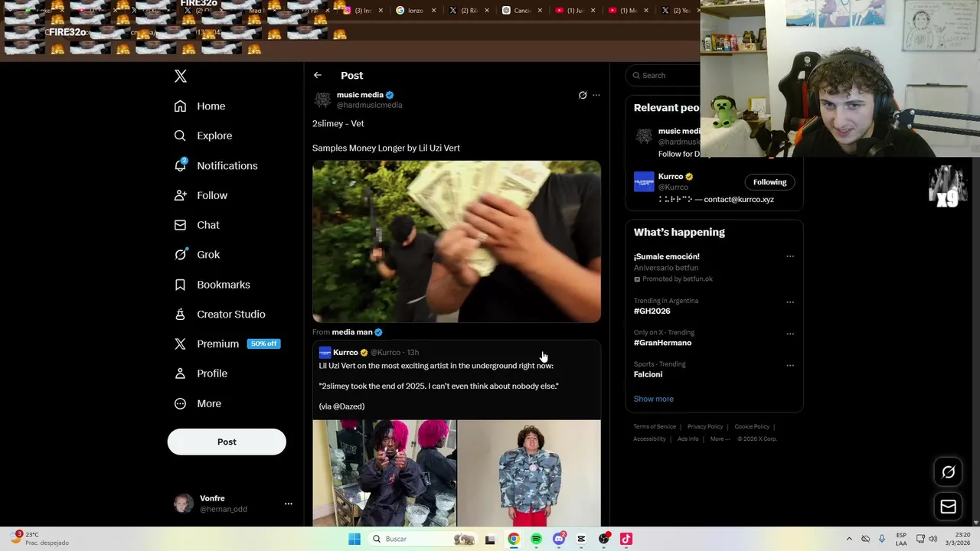The width and height of the screenshot is (980, 551).
Task: Open the Accessibility footer link
Action: click(x=649, y=439)
